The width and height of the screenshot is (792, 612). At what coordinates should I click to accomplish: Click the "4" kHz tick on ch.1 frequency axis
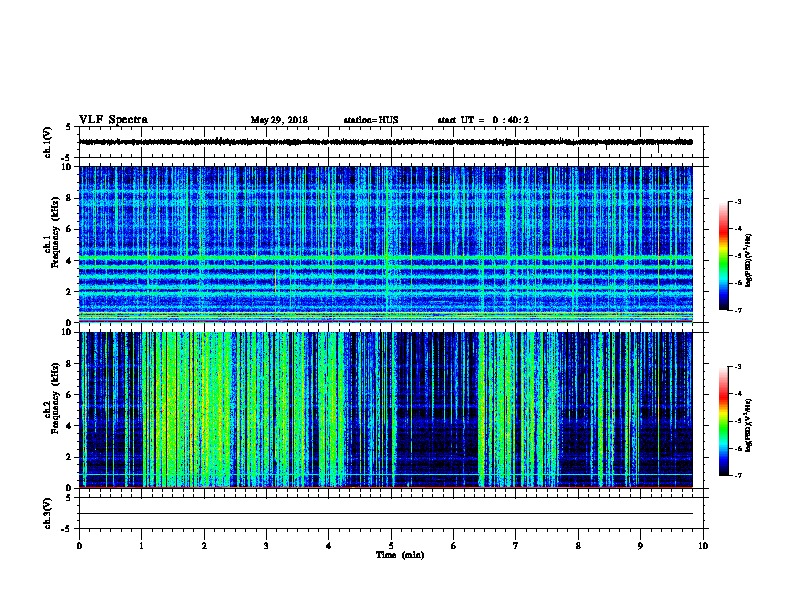(x=70, y=261)
